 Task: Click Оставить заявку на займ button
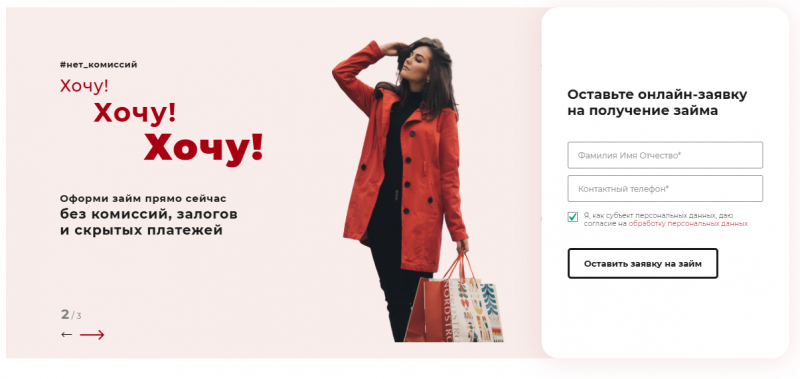point(642,264)
